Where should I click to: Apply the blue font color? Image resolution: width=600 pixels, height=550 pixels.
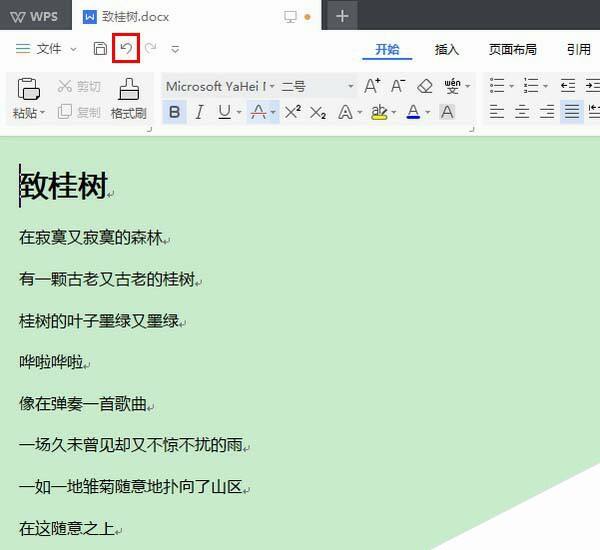point(413,112)
